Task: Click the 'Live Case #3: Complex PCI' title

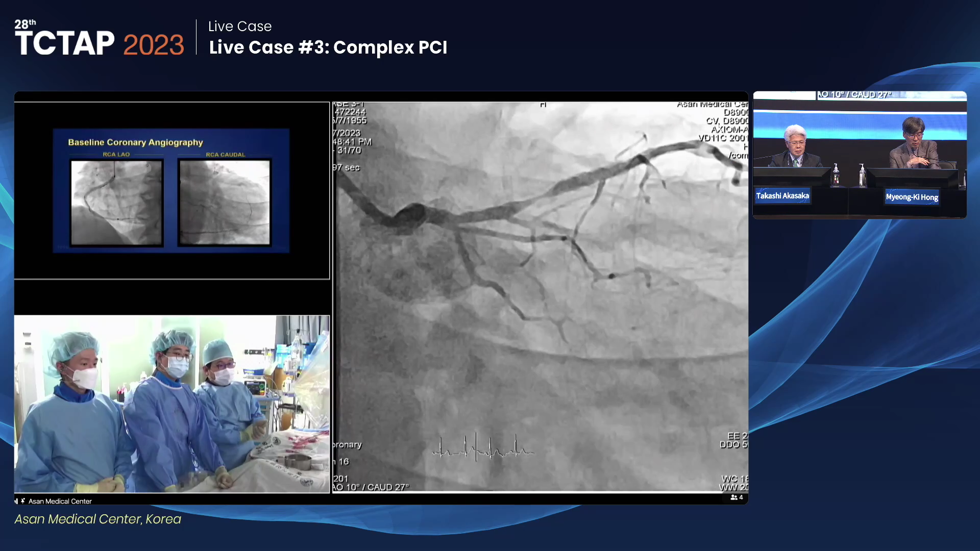Action: coord(328,47)
